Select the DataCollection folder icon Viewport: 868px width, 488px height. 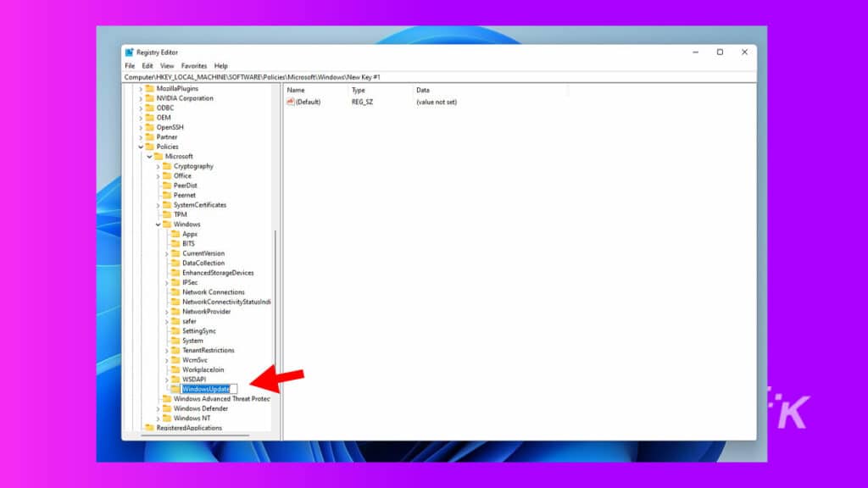tap(175, 263)
